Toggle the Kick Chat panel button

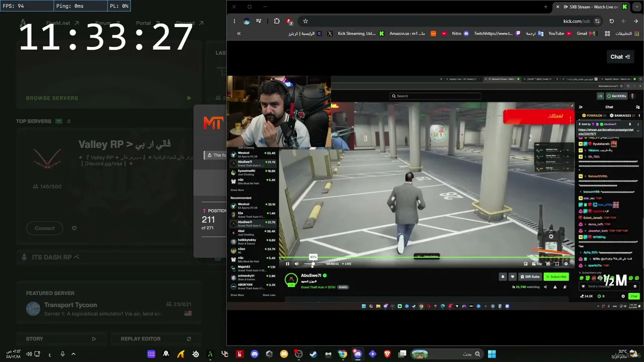(620, 57)
